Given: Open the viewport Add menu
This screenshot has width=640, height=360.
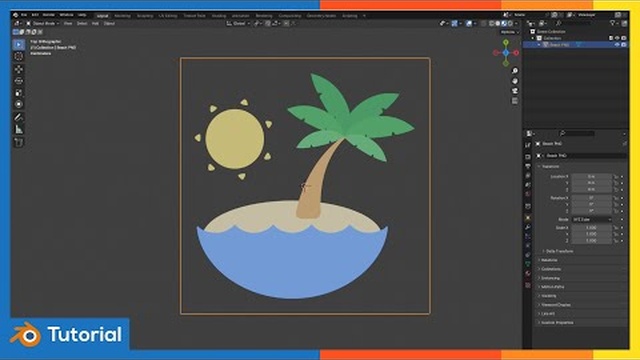Looking at the screenshot, I should click(x=96, y=24).
